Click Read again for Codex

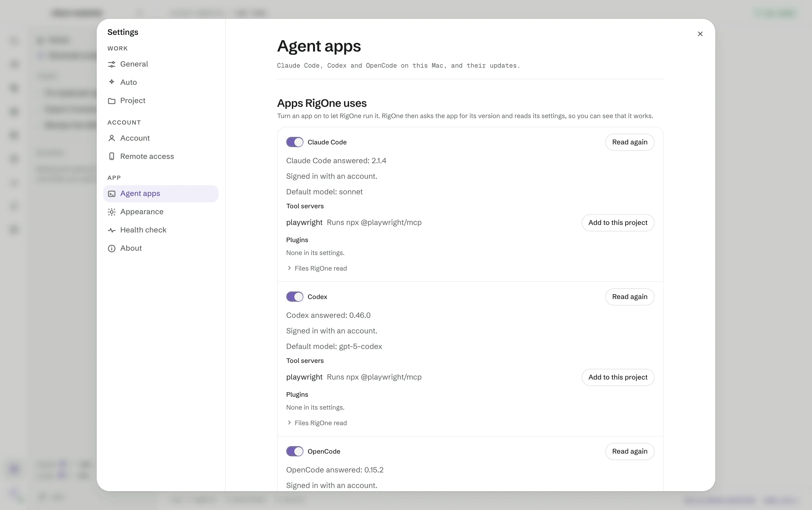pos(630,297)
